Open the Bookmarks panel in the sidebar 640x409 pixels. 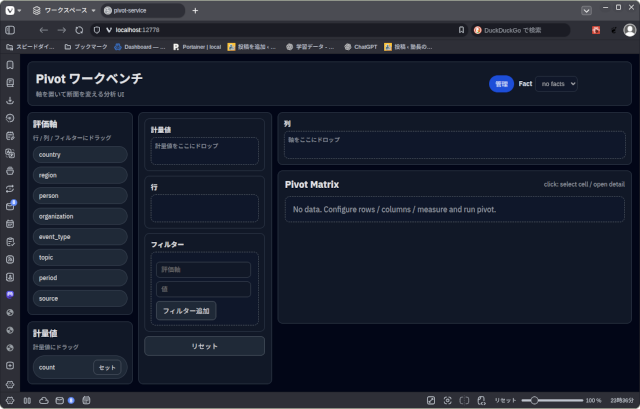(x=10, y=64)
